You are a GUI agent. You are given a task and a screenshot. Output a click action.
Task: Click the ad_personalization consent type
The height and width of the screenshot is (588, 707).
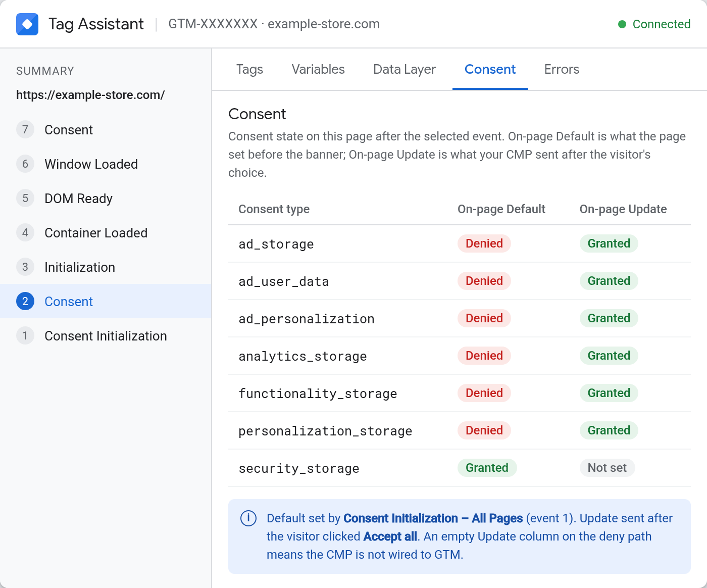tap(307, 319)
